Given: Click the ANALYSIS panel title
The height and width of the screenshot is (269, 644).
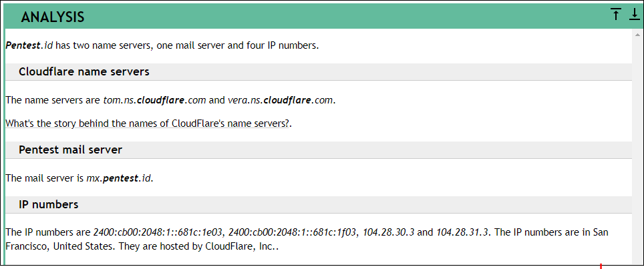Looking at the screenshot, I should pyautogui.click(x=53, y=17).
